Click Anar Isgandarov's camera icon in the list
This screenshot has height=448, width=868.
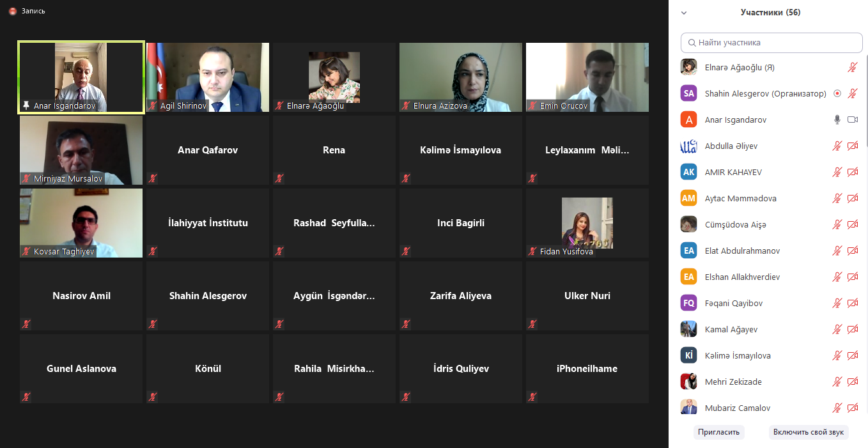coord(853,120)
